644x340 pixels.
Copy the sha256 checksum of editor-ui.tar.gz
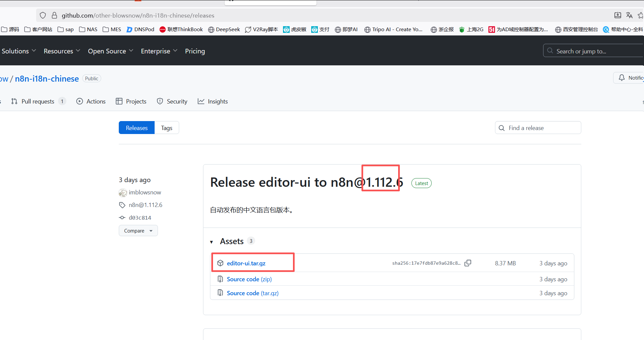[x=468, y=263]
